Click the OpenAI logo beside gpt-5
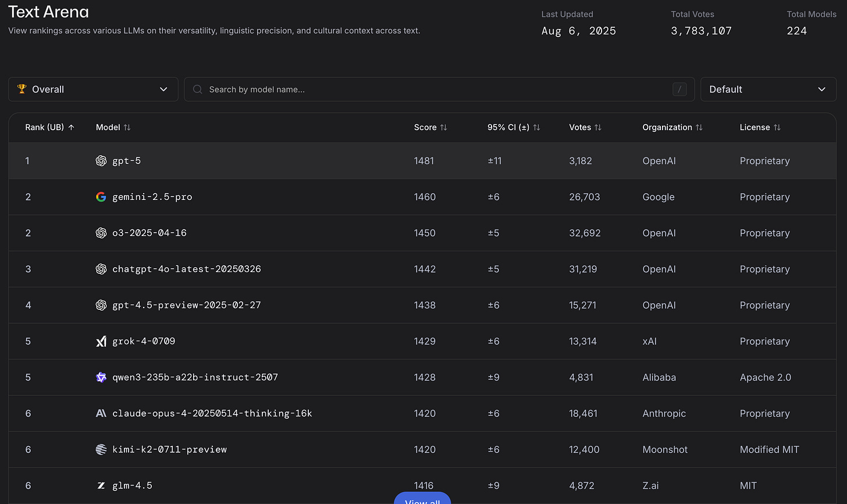 (x=101, y=161)
